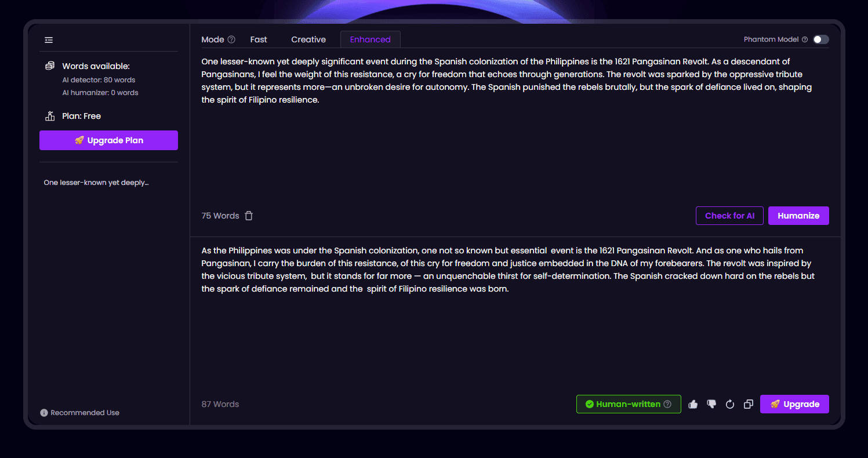Give a thumbs up to the output
Image resolution: width=868 pixels, height=458 pixels.
pos(693,404)
